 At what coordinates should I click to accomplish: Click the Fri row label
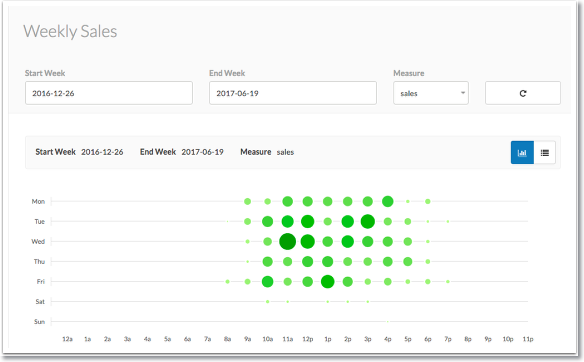(x=41, y=282)
